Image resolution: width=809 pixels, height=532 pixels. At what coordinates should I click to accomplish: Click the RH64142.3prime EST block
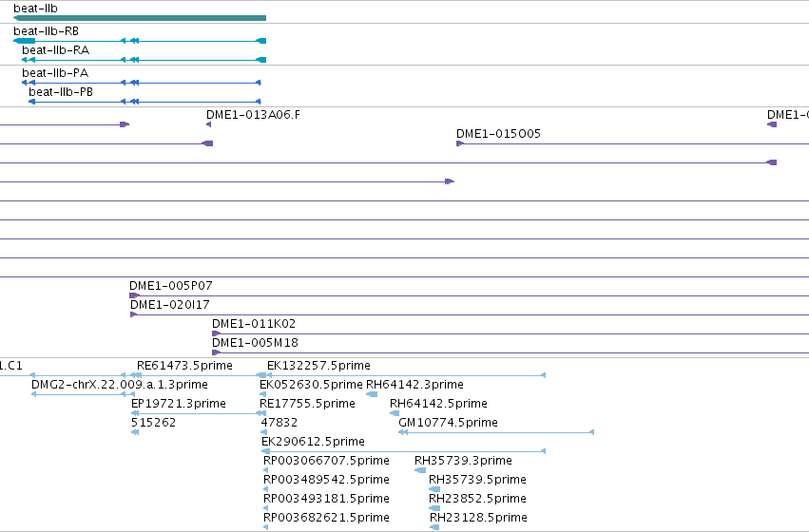coord(372,394)
